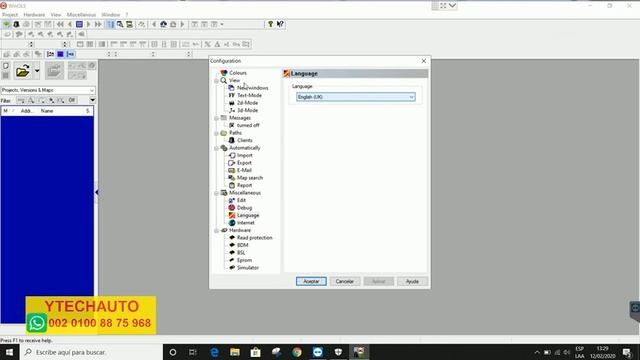Select Colours in configuration tree

(x=238, y=73)
